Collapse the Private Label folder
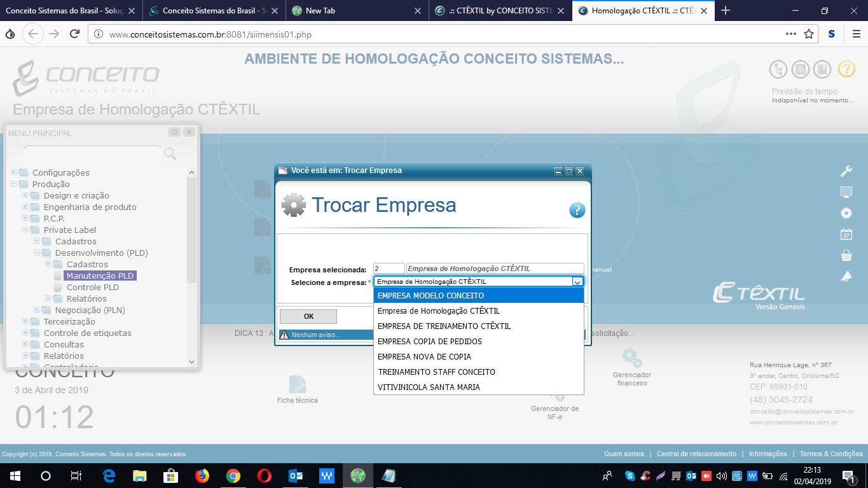The image size is (868, 488). click(x=25, y=230)
